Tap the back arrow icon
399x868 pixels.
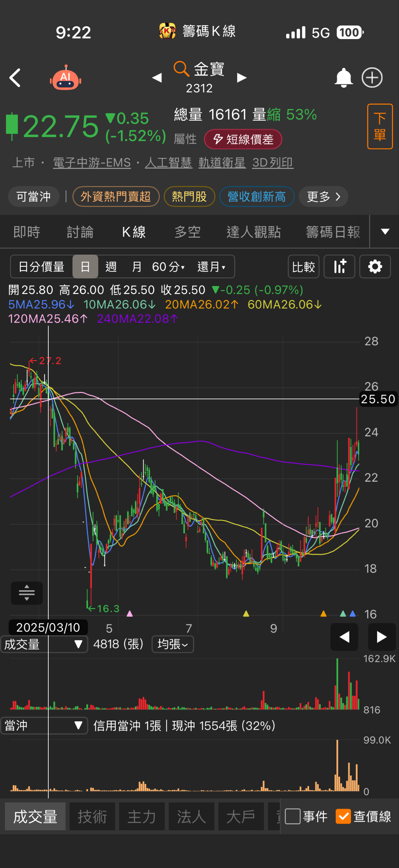point(15,78)
